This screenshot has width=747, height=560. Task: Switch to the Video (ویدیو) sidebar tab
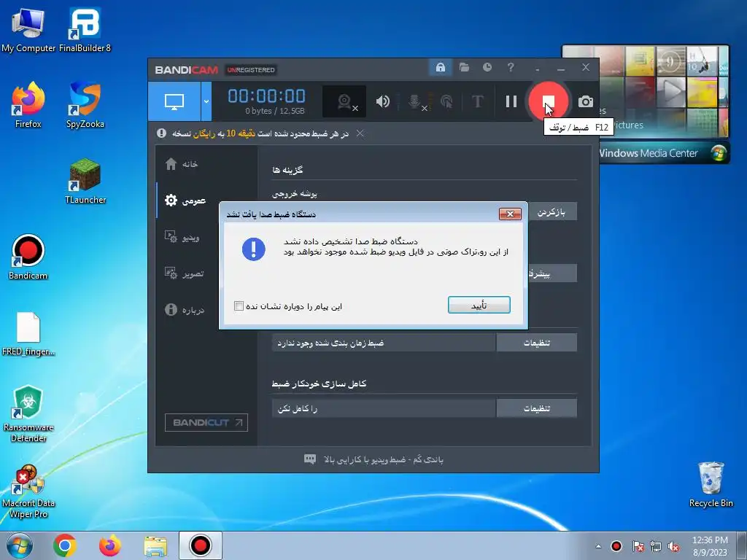pyautogui.click(x=182, y=237)
